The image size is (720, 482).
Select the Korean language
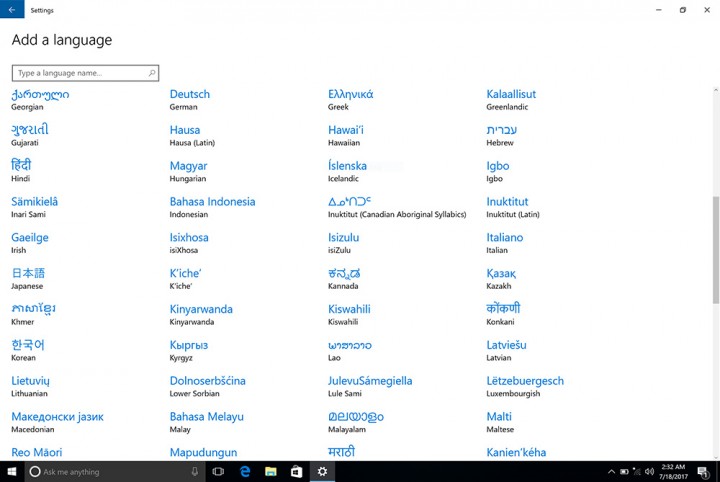tap(28, 350)
